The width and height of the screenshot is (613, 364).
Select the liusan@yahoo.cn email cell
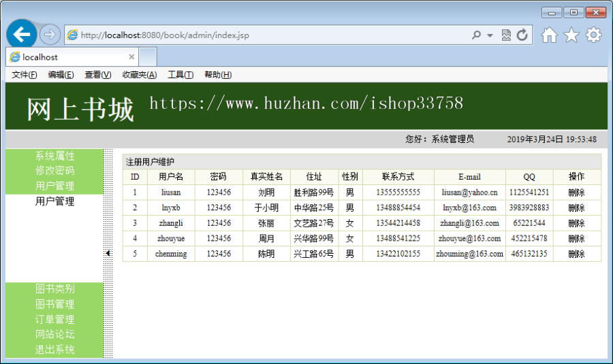coord(469,193)
